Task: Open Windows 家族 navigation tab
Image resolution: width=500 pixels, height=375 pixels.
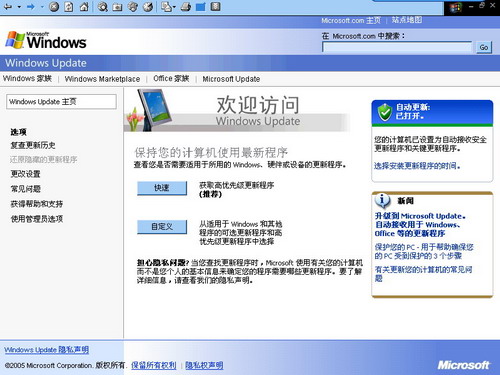Action: (x=27, y=79)
